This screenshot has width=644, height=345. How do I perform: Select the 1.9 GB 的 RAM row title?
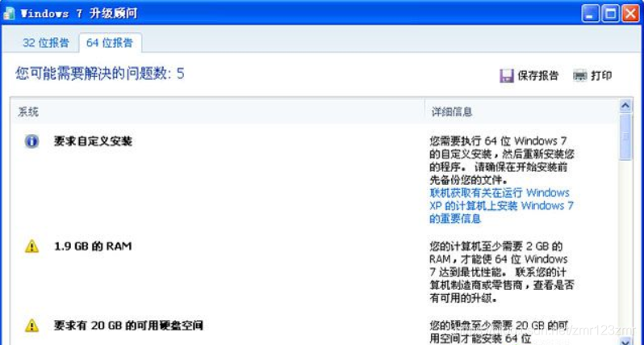pos(93,246)
